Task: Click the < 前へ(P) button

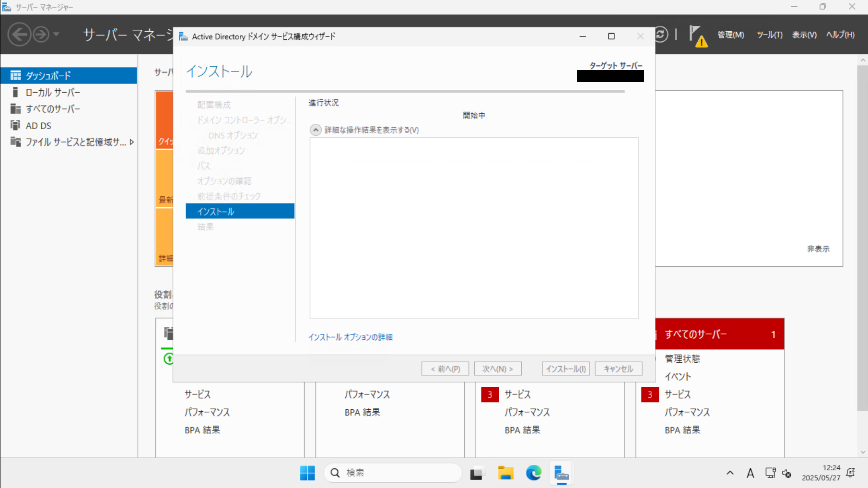Action: point(445,369)
